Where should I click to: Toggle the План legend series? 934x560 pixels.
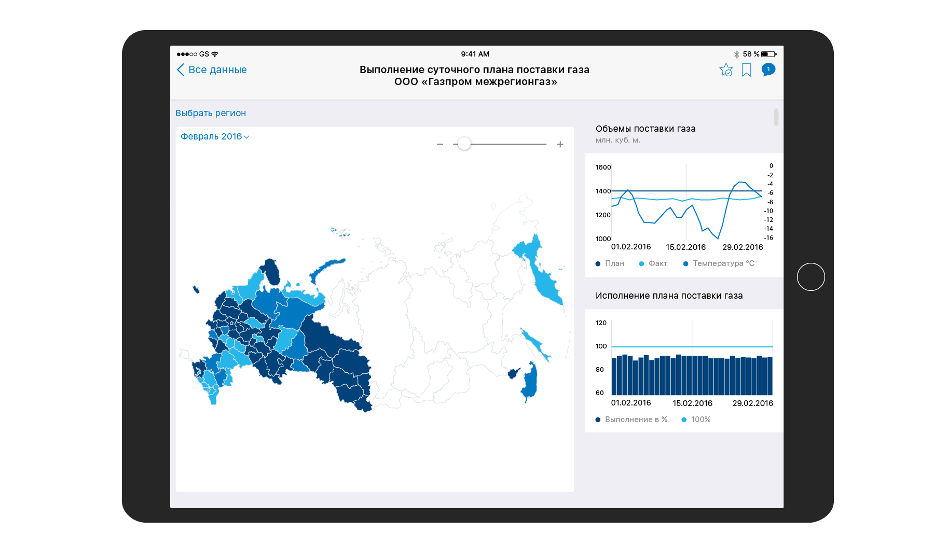tap(610, 263)
